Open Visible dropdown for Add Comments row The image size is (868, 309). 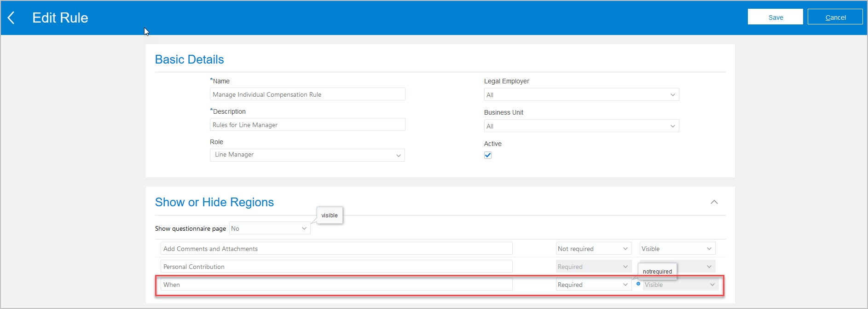677,249
